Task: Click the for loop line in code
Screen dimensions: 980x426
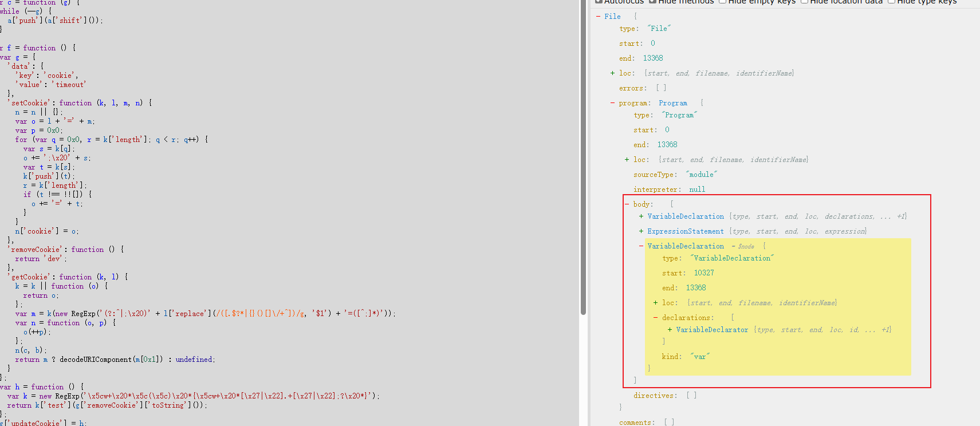Action: pos(112,140)
